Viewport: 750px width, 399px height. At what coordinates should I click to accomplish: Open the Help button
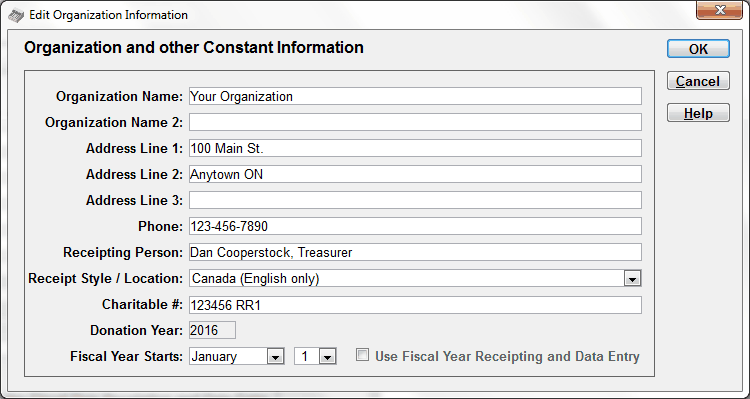click(698, 113)
